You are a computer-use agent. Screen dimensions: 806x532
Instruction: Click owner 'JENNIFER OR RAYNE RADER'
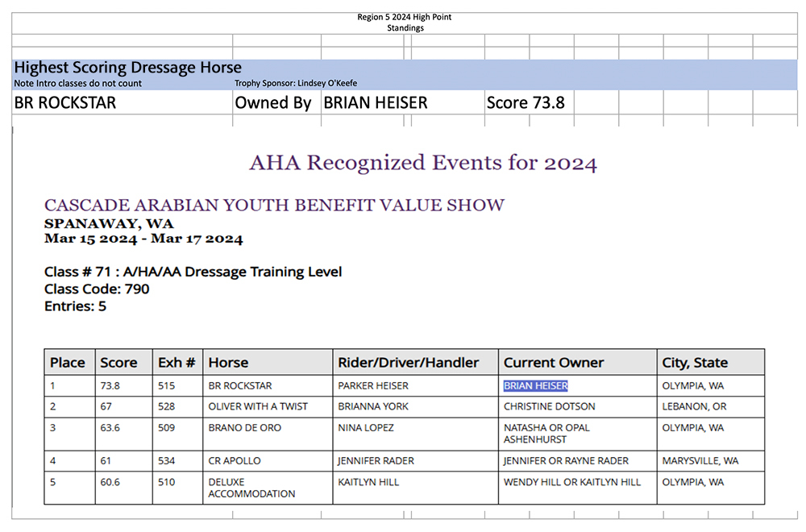[566, 461]
